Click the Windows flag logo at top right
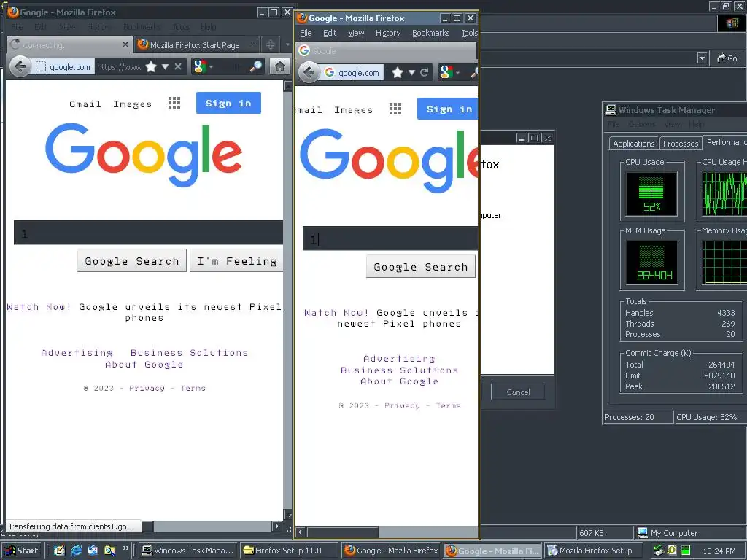Screen dimensions: 747x560 [732, 23]
